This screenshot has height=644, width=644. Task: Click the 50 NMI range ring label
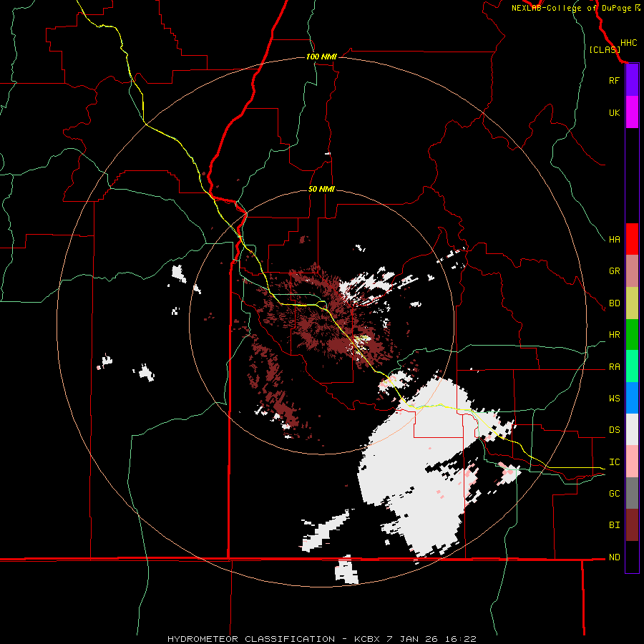coord(321,189)
